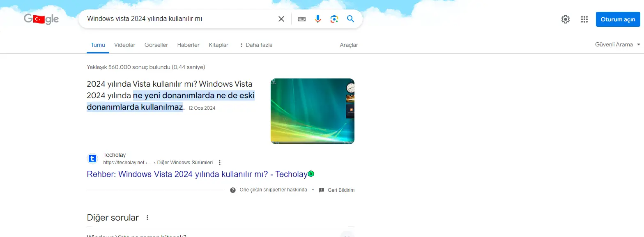Open Rehber: Windows Vista 2024 result link
The width and height of the screenshot is (644, 237).
[197, 174]
